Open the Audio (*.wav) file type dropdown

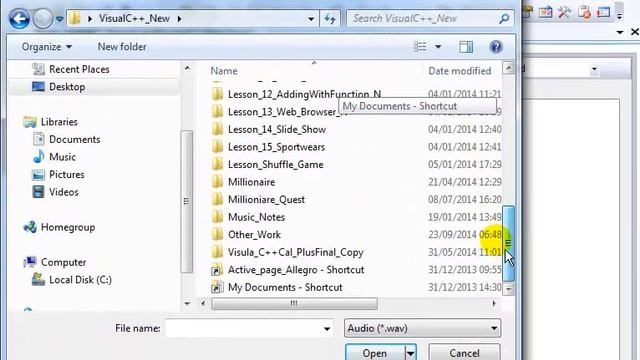pyautogui.click(x=422, y=328)
